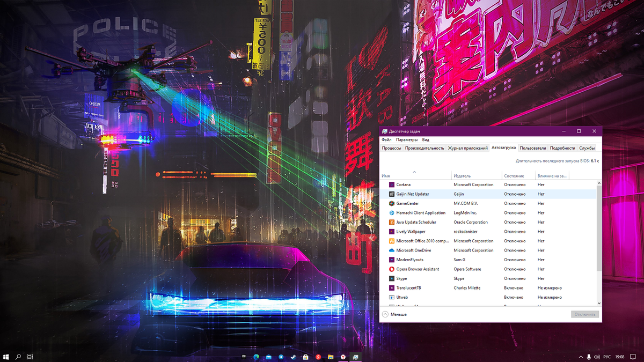The image size is (644, 362).
Task: Click the Opera Browser Assistant icon
Action: coord(392,269)
